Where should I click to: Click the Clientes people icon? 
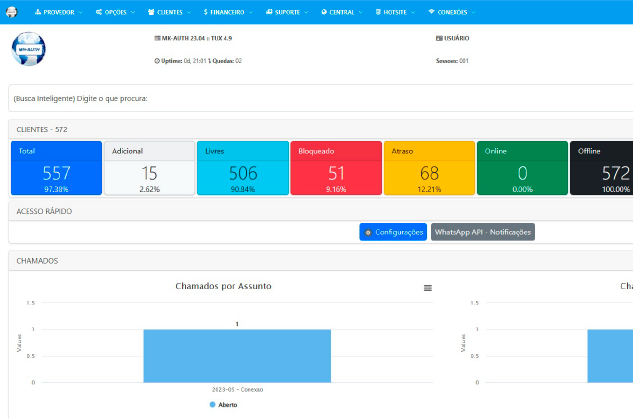(151, 12)
